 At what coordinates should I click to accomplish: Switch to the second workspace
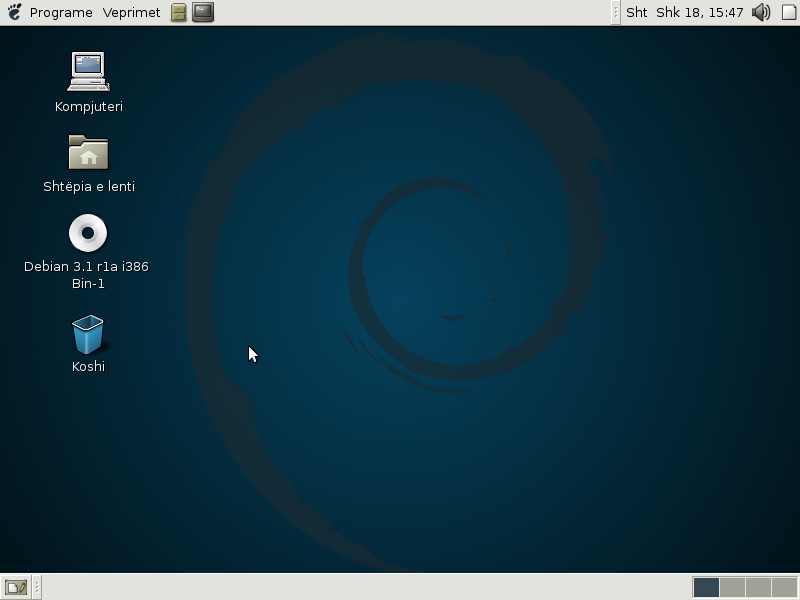click(732, 587)
